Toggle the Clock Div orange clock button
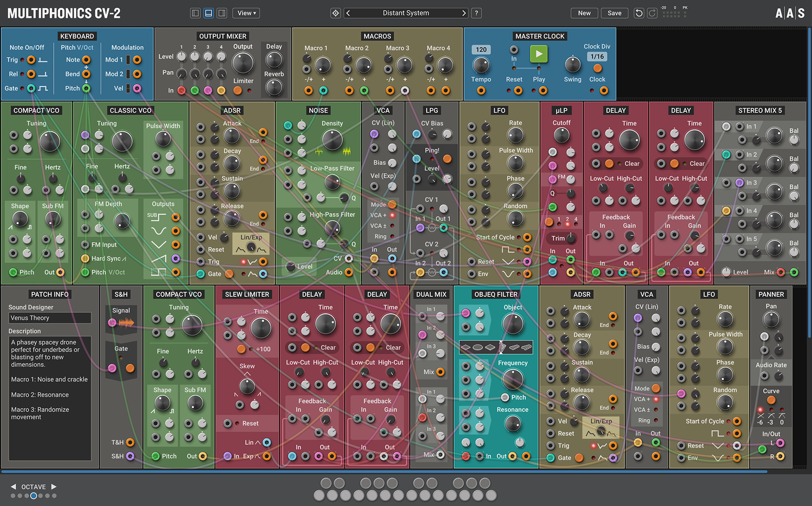The height and width of the screenshot is (506, 812). click(598, 68)
